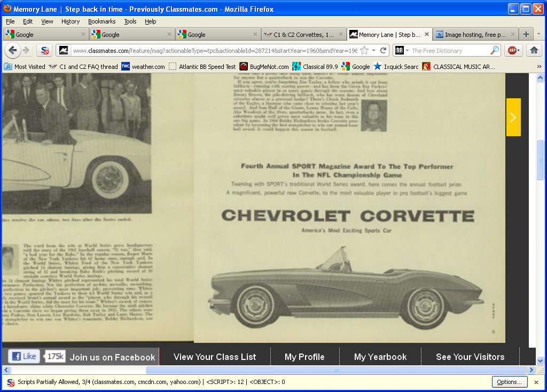The width and height of the screenshot is (547, 392).
Task: Click See Your Visitors link
Action: pos(470,357)
